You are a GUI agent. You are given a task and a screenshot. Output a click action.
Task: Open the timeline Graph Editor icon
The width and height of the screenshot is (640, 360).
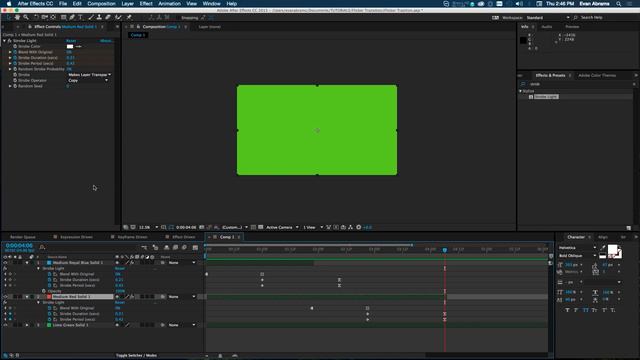click(x=195, y=247)
